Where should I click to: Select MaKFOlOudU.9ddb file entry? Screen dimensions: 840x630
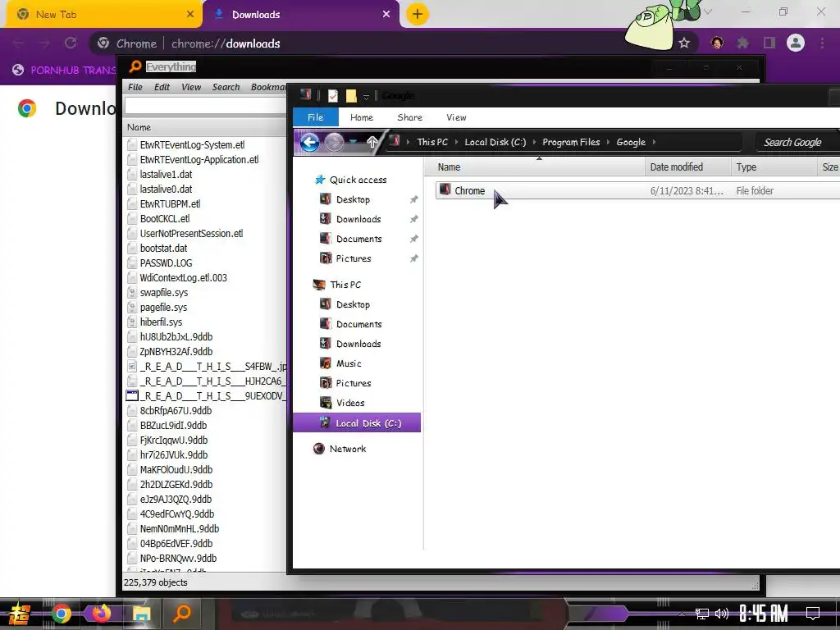[x=176, y=469]
